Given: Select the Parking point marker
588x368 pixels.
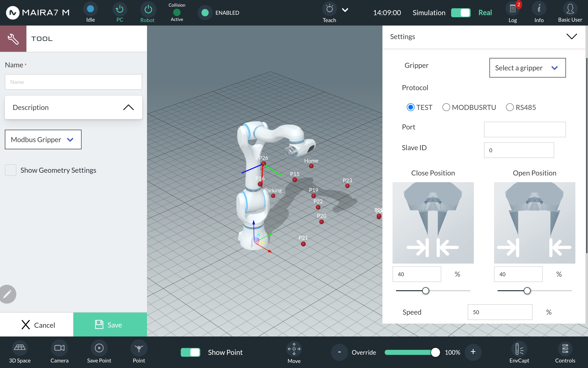Looking at the screenshot, I should tap(273, 196).
